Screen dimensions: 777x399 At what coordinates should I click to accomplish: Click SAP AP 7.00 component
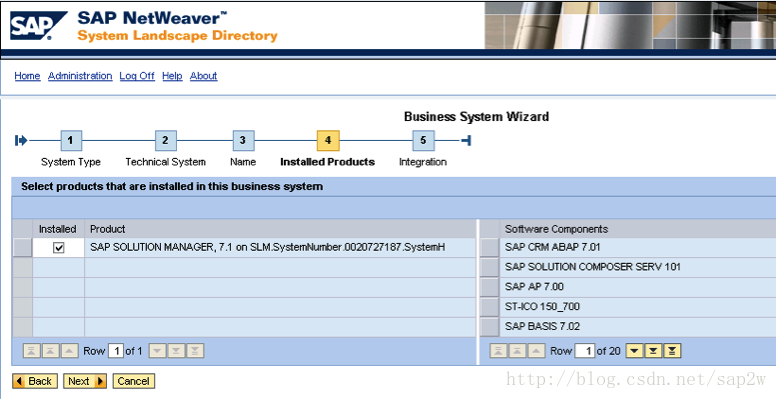coord(534,287)
